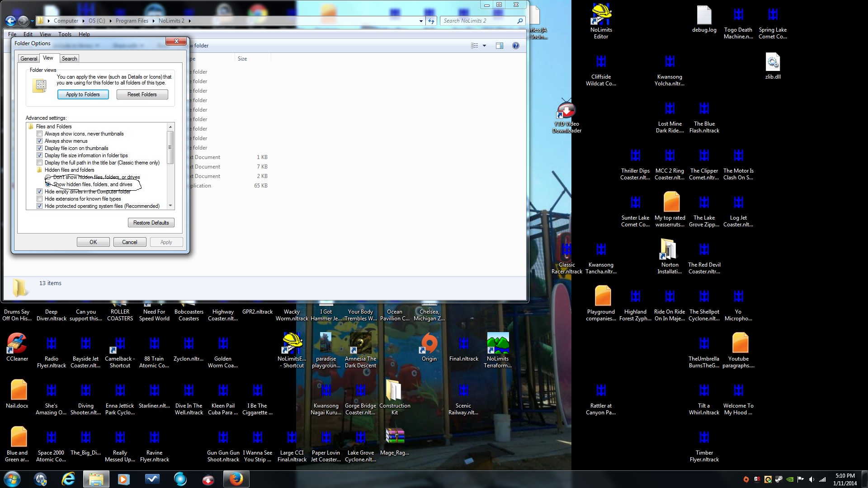Open NoLimits Terraformer shortcut

[498, 351]
